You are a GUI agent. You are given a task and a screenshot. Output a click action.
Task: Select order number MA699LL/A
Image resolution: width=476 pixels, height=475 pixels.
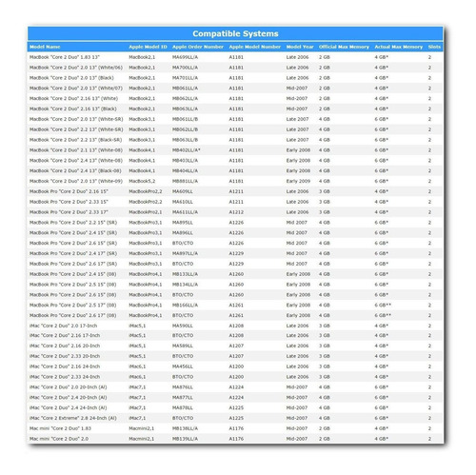point(185,57)
